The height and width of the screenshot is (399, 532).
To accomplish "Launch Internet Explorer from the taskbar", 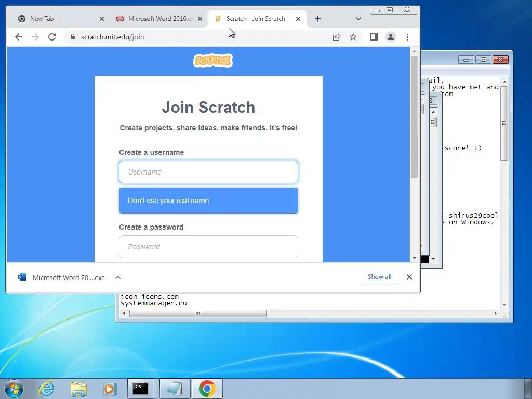I will point(46,389).
